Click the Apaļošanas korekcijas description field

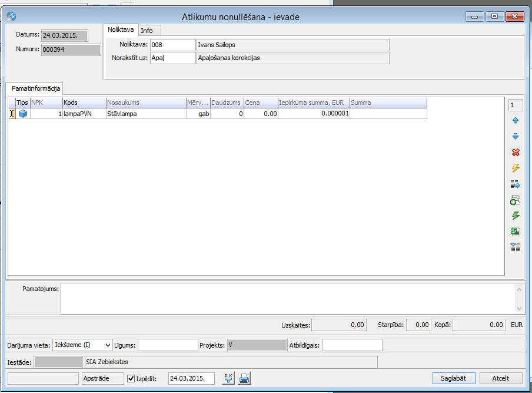[293, 58]
